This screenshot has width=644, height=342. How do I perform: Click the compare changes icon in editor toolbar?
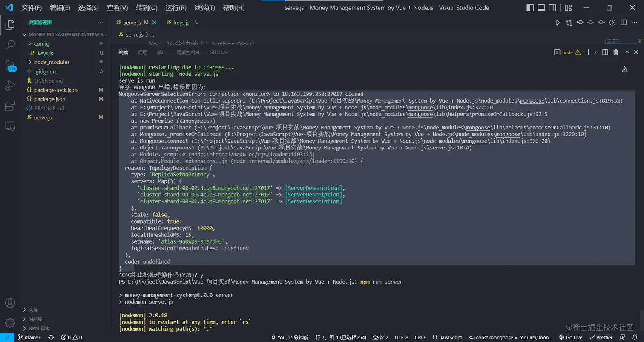click(x=569, y=23)
